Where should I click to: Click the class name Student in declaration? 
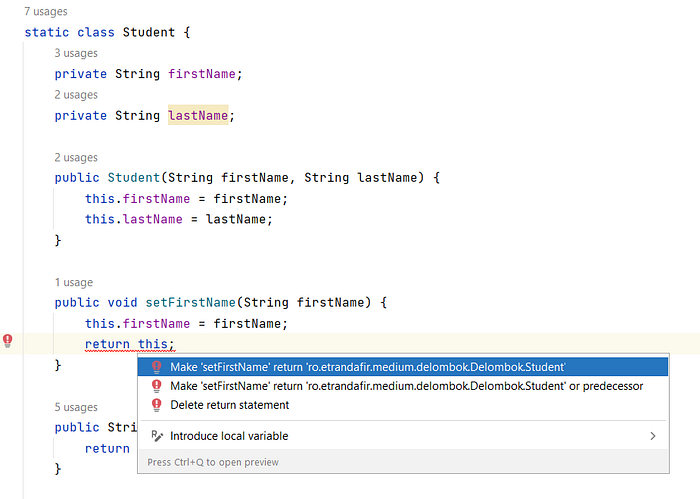click(149, 32)
